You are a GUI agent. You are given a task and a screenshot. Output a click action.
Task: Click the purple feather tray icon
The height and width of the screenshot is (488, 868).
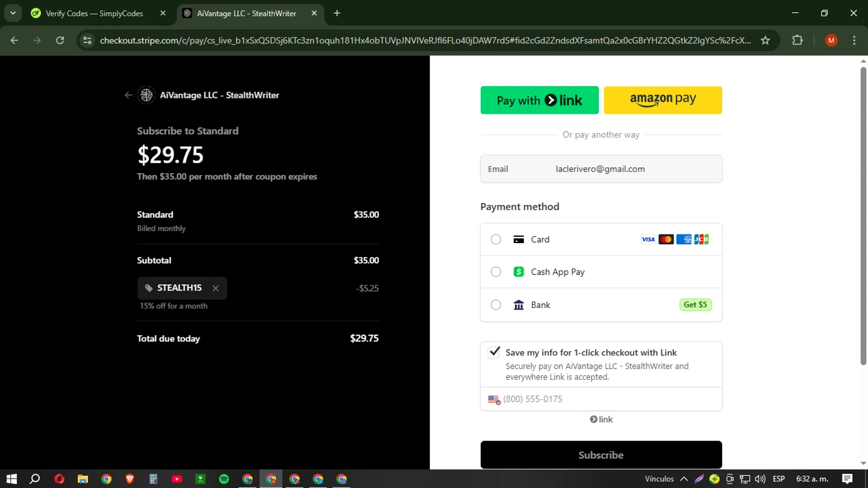tap(699, 479)
